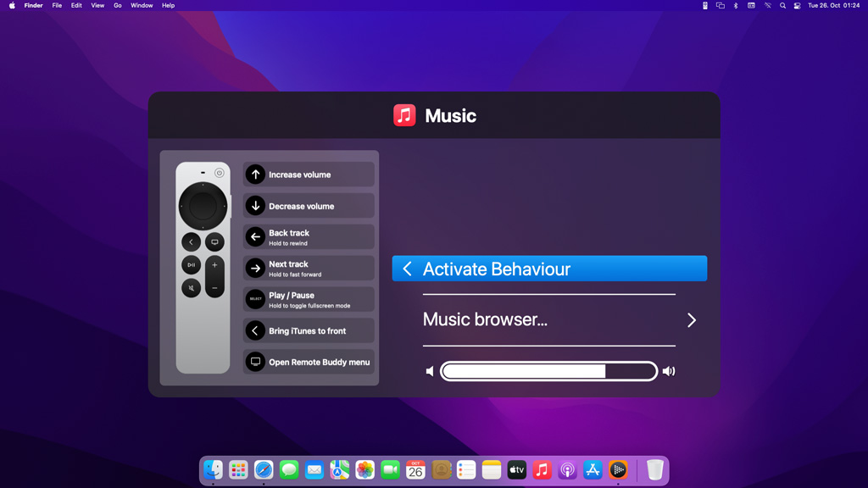Screen dimensions: 868x488
Task: Click the Decrease volume action row
Action: point(309,206)
